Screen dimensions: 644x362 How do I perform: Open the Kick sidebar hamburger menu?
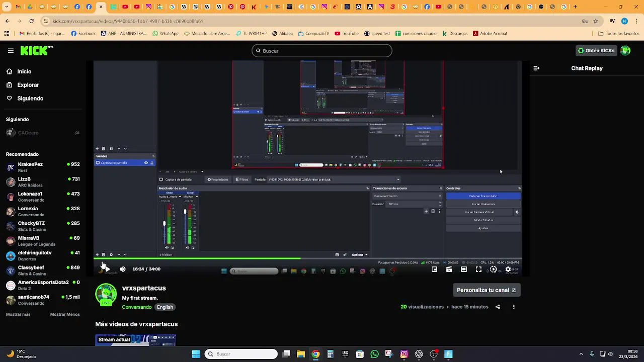11,51
